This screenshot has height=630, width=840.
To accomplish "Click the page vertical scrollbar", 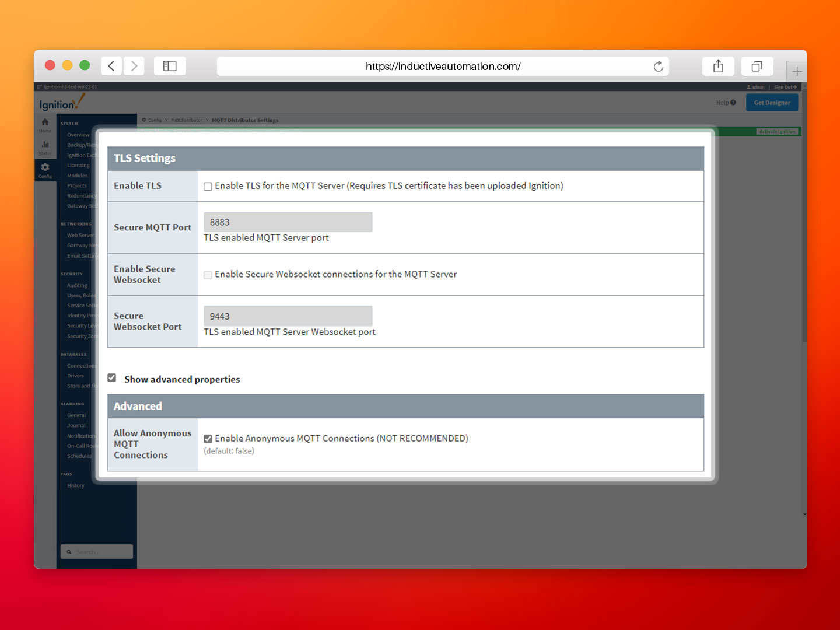I will (x=805, y=216).
